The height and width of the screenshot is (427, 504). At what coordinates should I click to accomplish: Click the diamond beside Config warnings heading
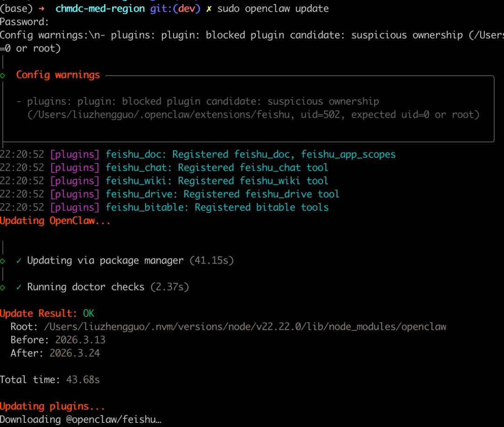(x=3, y=75)
